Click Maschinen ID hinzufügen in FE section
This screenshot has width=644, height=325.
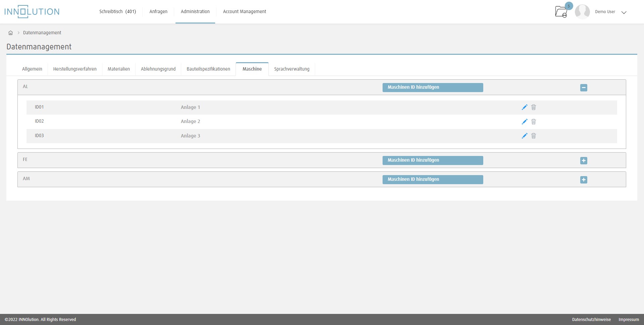pos(433,160)
